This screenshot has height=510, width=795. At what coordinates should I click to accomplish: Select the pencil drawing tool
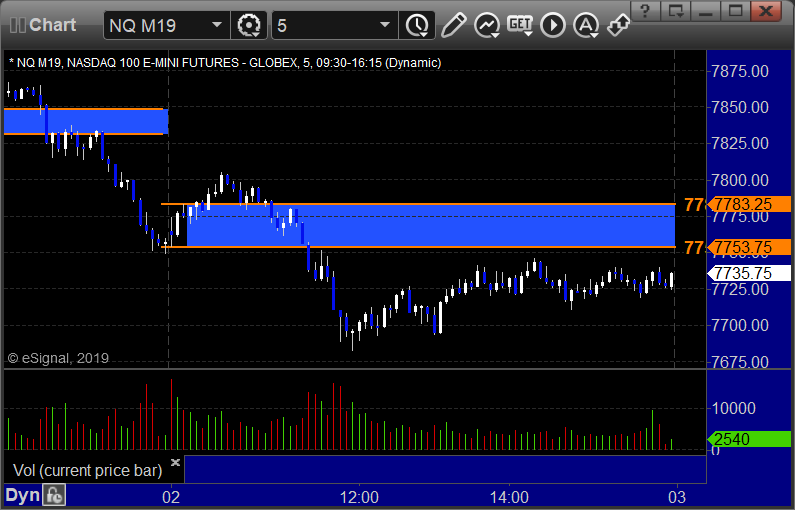point(453,25)
